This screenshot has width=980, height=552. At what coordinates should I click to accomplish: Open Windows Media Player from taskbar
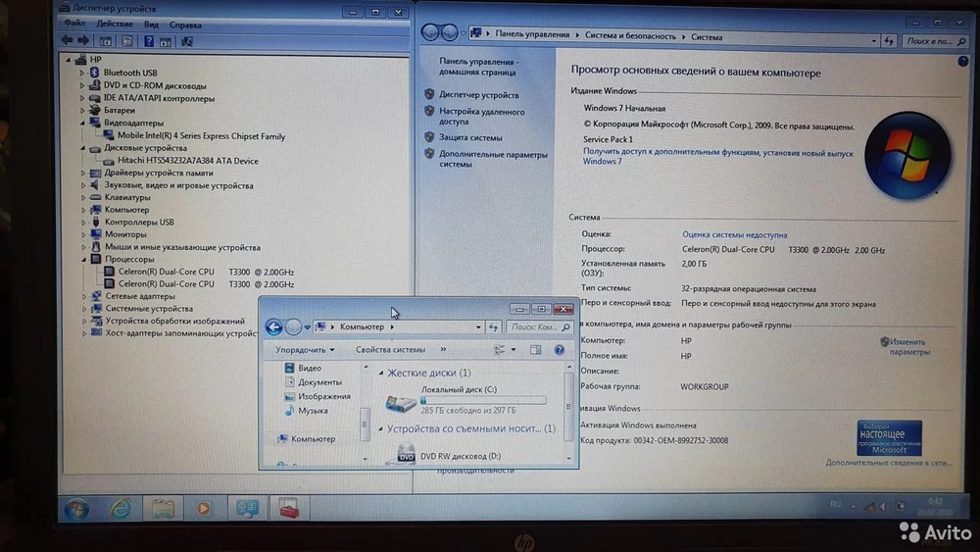(203, 509)
